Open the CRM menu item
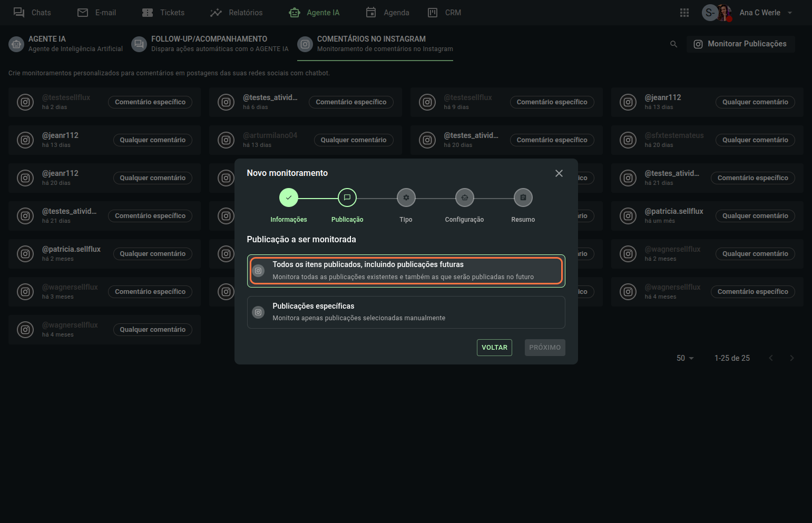 (x=444, y=13)
